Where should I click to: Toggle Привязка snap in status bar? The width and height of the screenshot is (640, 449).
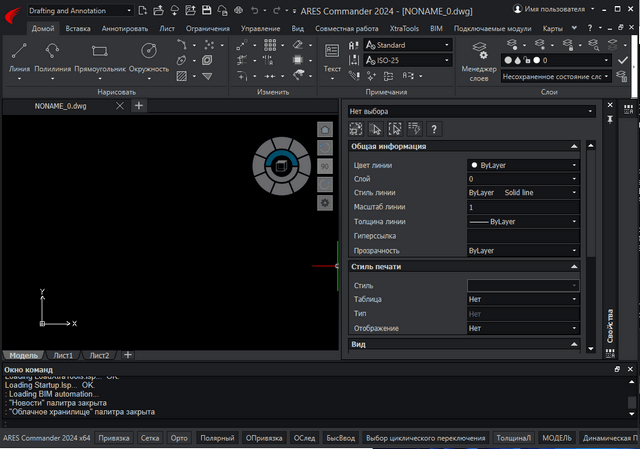click(x=114, y=438)
